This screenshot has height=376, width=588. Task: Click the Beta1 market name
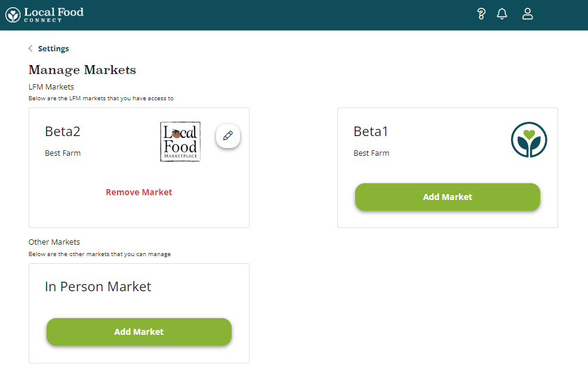[371, 131]
